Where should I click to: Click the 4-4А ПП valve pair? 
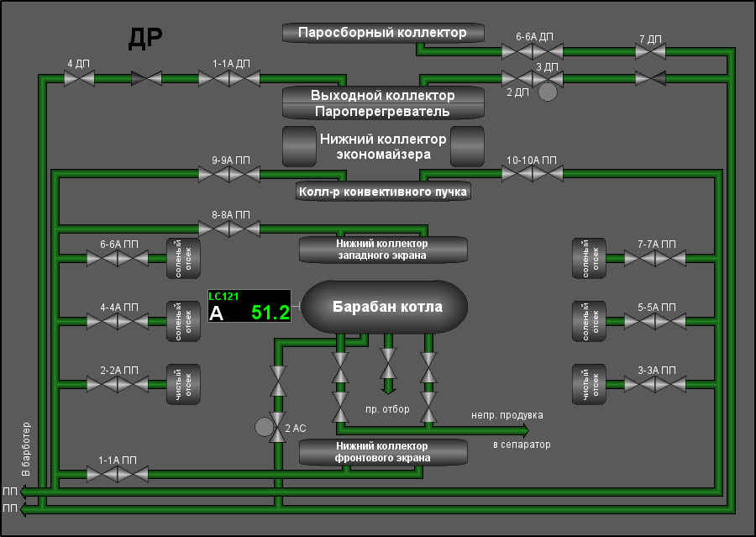(x=118, y=321)
